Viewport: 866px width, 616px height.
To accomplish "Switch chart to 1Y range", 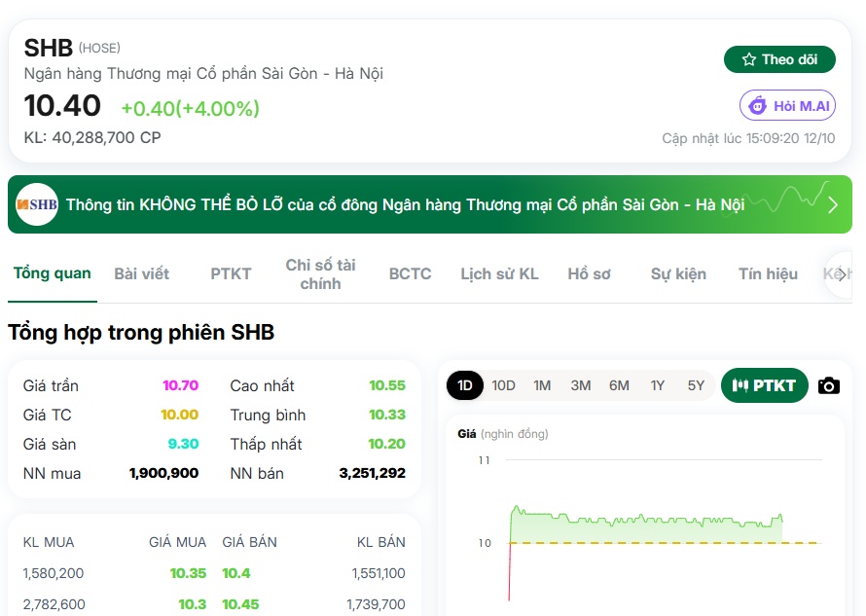I will click(657, 385).
